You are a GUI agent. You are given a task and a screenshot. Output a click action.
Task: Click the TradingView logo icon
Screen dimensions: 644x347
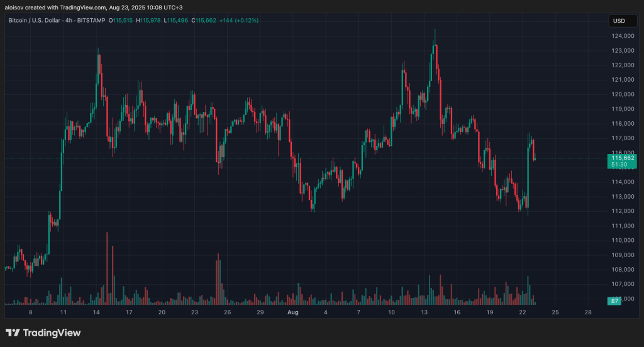coord(13,333)
